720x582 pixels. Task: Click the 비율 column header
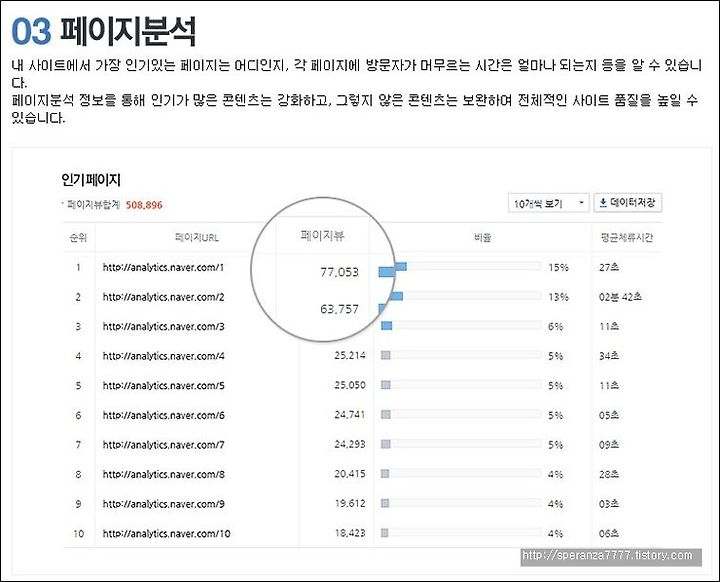point(483,237)
